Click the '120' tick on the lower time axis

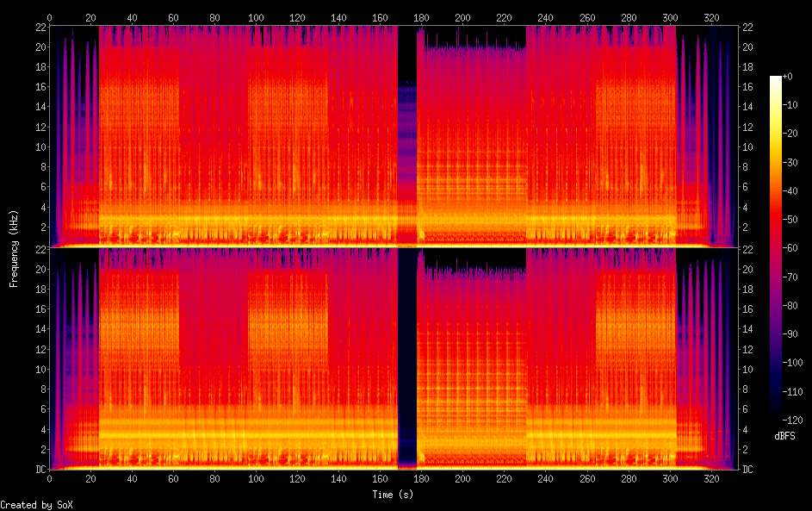point(297,479)
